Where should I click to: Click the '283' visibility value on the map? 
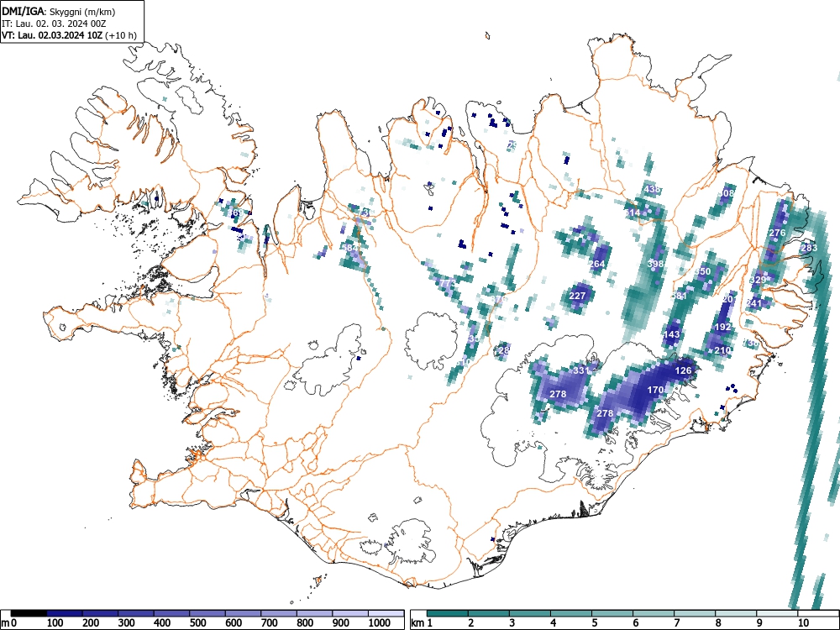(x=809, y=248)
